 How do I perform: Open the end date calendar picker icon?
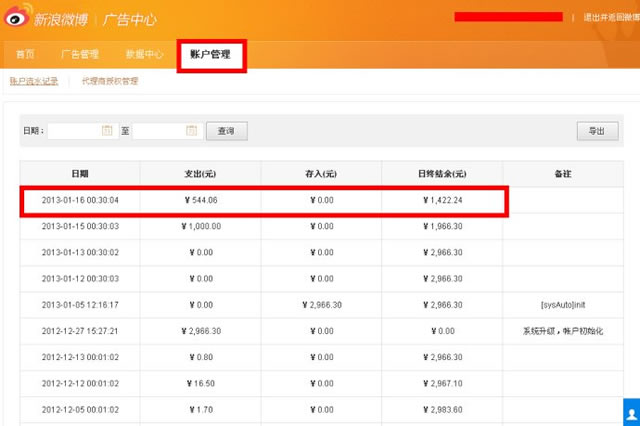(191, 131)
